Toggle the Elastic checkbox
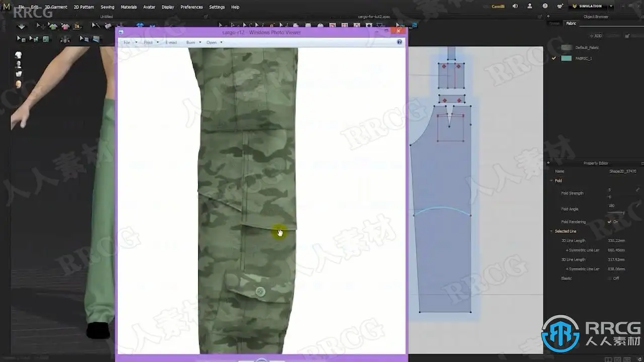644x362 pixels. (609, 278)
